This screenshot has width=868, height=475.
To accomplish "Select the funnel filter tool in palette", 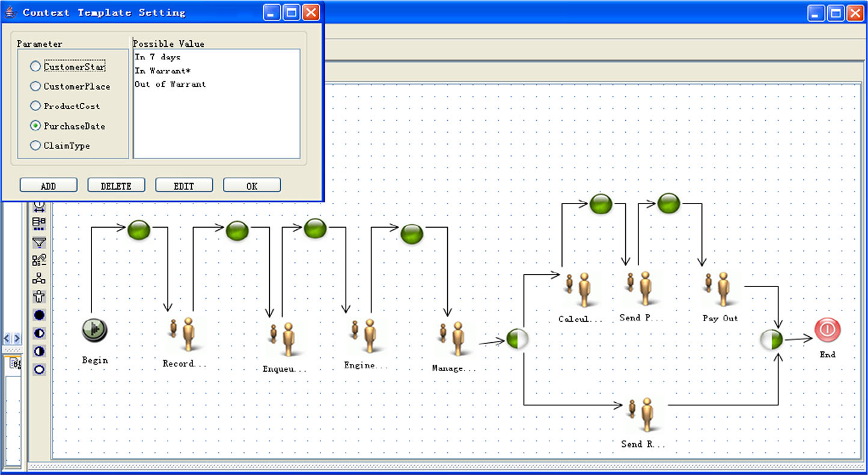I will pyautogui.click(x=39, y=242).
